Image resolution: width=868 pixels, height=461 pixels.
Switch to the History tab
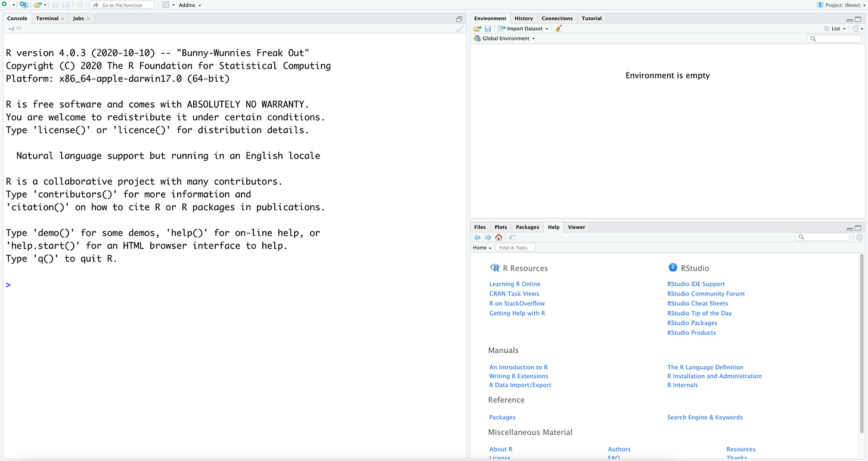click(x=524, y=18)
